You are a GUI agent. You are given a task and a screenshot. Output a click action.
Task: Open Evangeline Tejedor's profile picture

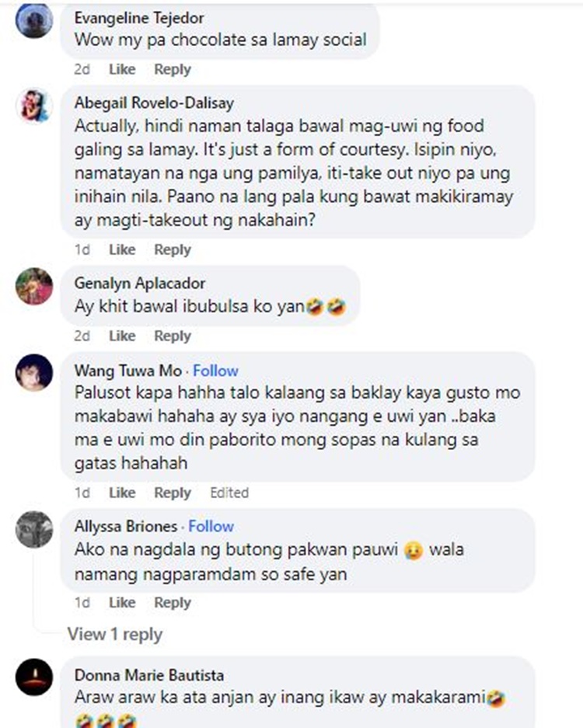point(34,20)
